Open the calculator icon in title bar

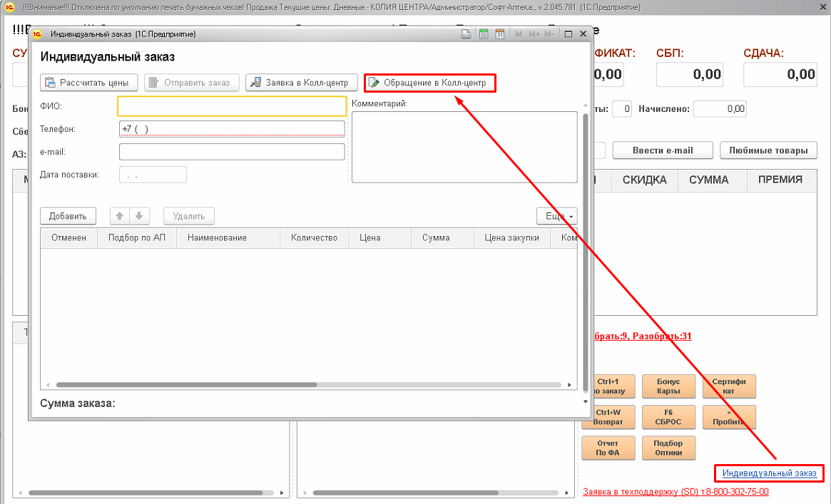(484, 34)
